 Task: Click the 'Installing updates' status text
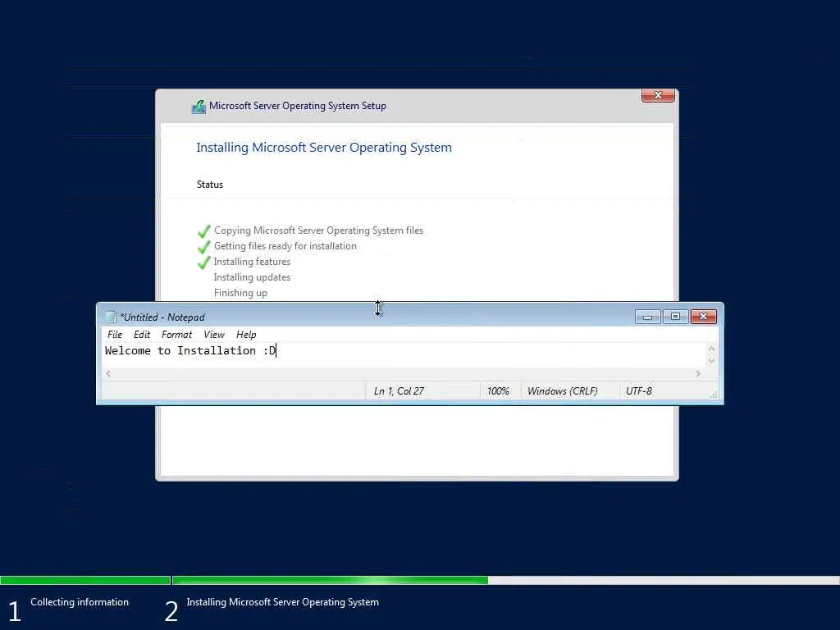click(252, 277)
